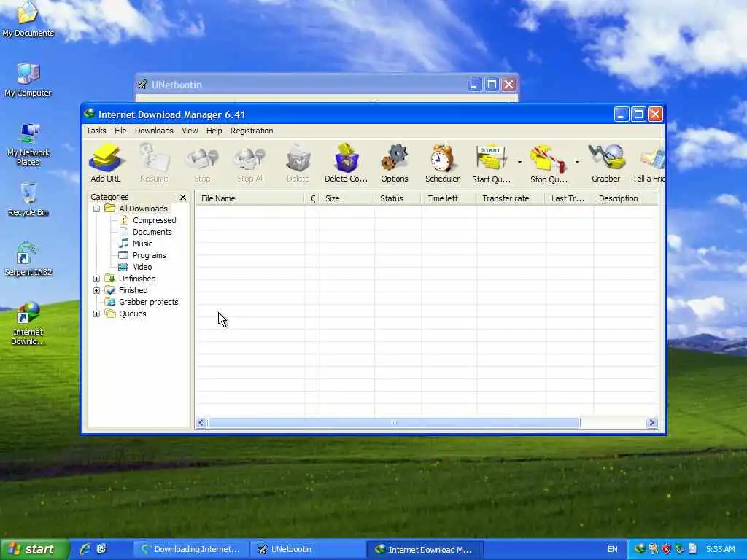Select the My Computer desktop icon
The image size is (747, 560).
click(x=28, y=80)
